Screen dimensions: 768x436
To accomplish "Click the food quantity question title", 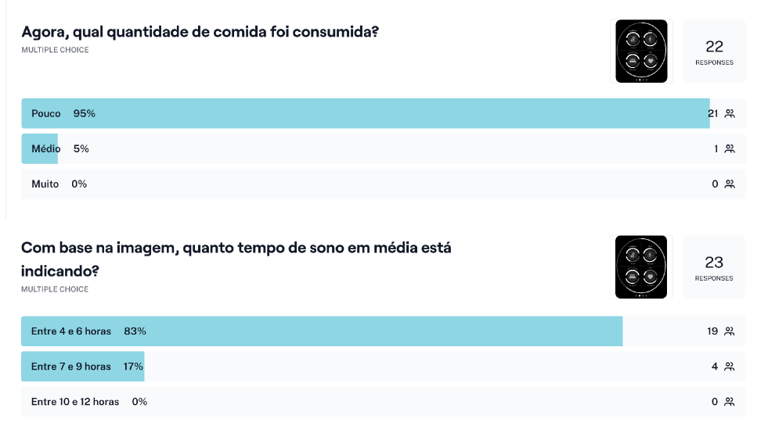I will [200, 31].
